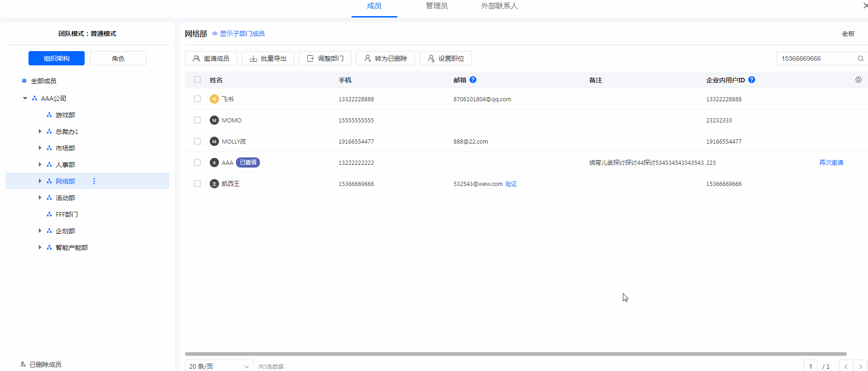
Task: Select the MOMO row checkbox
Action: pyautogui.click(x=197, y=120)
